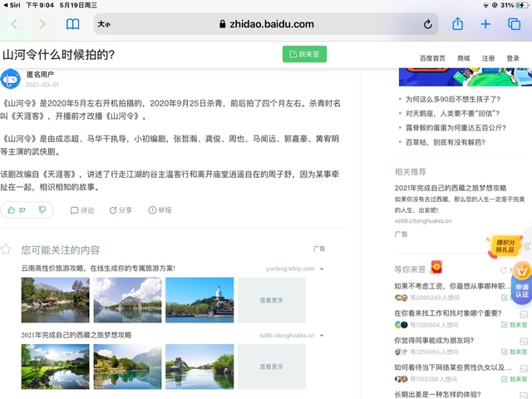Open question 你觉得同事能成为朋友吗?
Image resolution: width=532 pixels, height=399 pixels.
coord(434,340)
